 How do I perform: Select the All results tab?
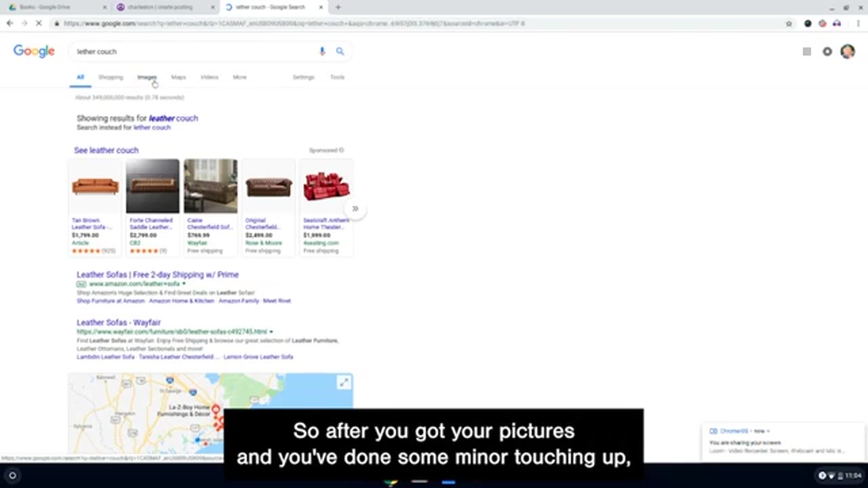tap(80, 77)
